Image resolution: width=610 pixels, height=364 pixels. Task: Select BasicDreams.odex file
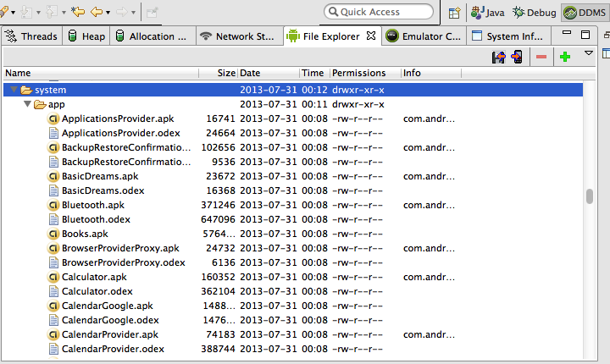pyautogui.click(x=103, y=190)
